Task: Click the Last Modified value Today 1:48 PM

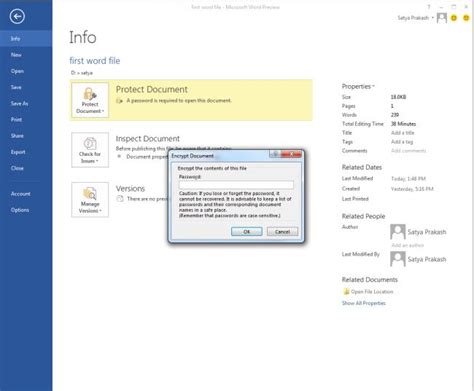Action: (409, 179)
